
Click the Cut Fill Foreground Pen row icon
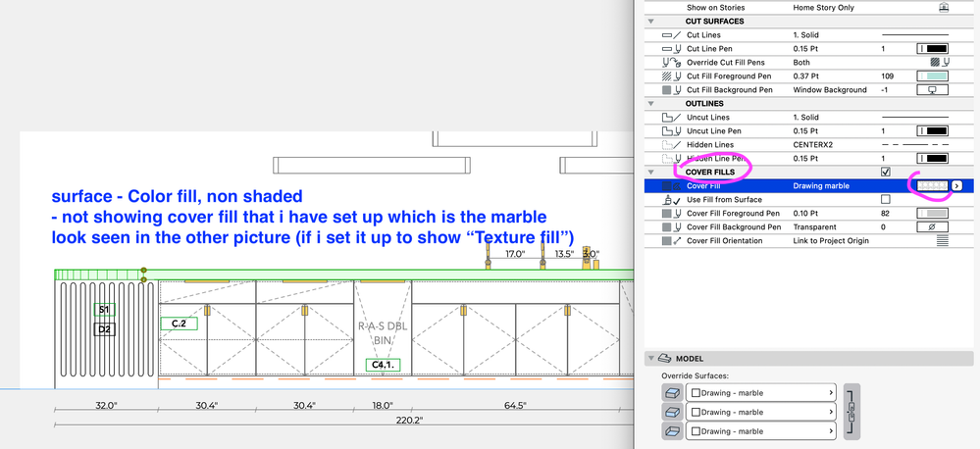pyautogui.click(x=671, y=76)
